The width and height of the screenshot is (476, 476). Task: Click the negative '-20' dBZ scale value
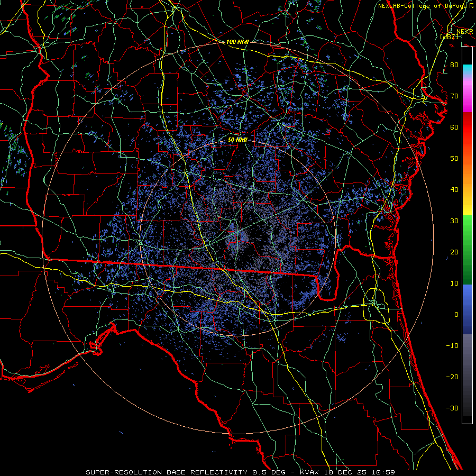point(452,377)
